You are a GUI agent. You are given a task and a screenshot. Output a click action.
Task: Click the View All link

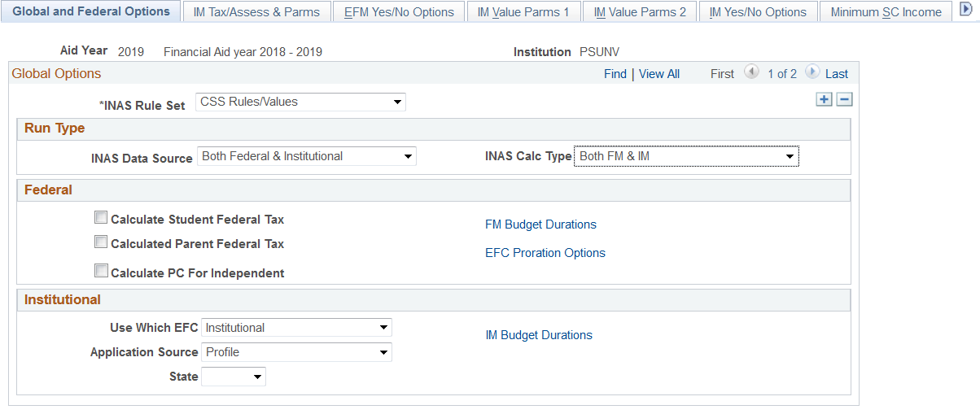coord(659,74)
